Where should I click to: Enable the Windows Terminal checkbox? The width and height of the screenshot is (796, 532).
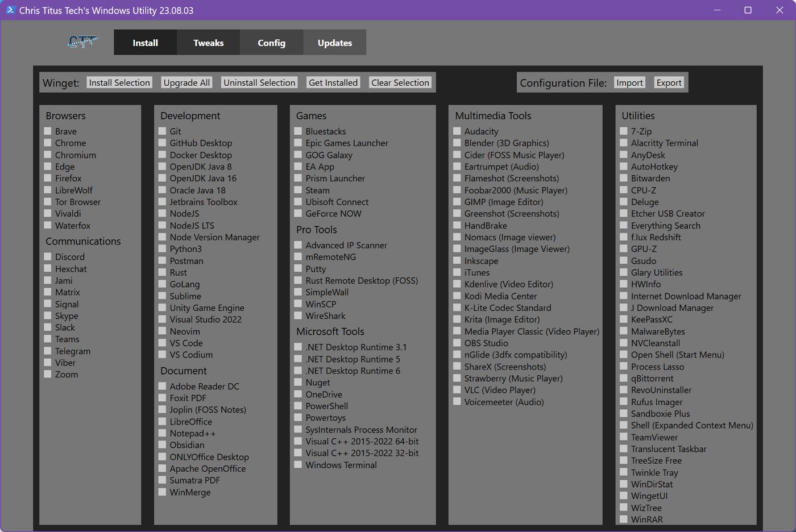tap(298, 464)
